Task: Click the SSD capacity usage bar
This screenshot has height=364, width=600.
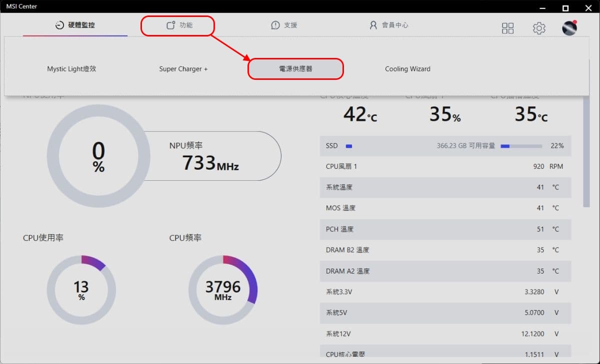Action: [521, 146]
